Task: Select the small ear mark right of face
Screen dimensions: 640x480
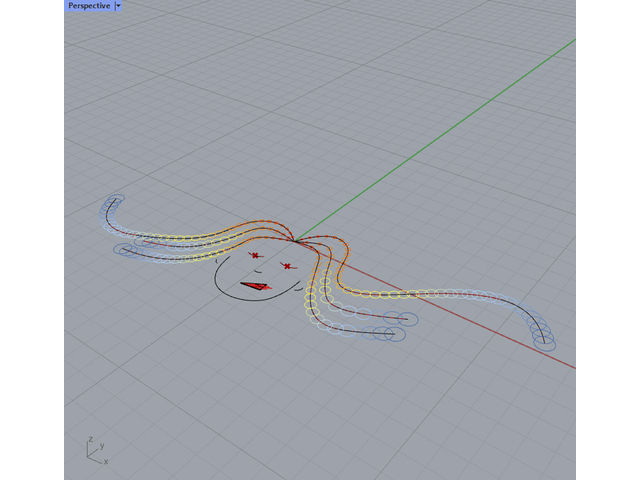Action: 300,286
